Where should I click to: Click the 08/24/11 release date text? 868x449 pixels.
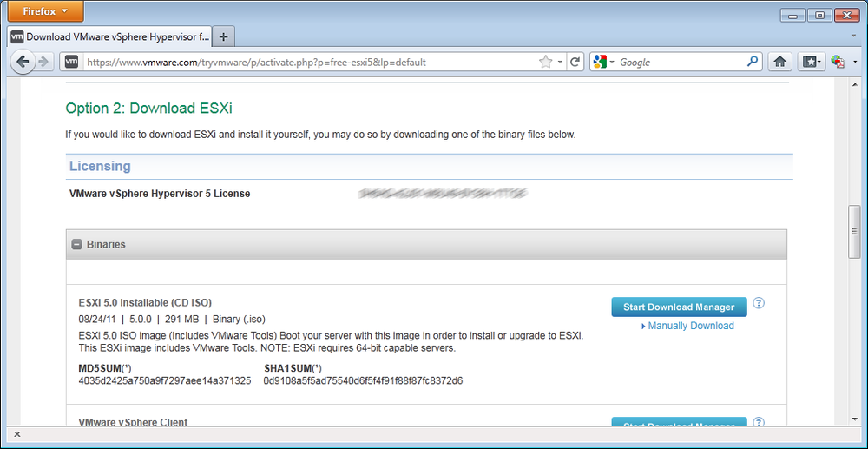coord(97,320)
